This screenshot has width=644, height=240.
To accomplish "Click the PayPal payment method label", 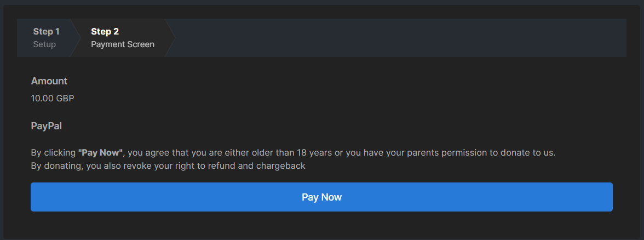I will [47, 126].
